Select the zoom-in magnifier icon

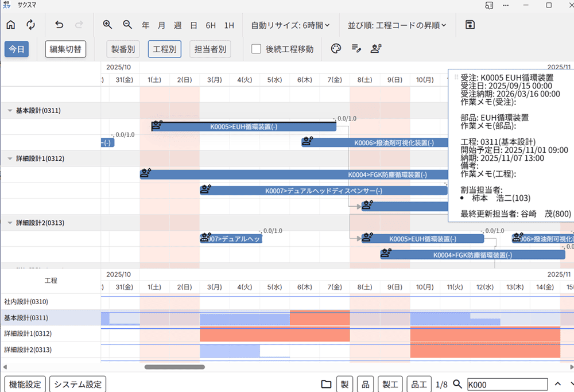(x=107, y=25)
